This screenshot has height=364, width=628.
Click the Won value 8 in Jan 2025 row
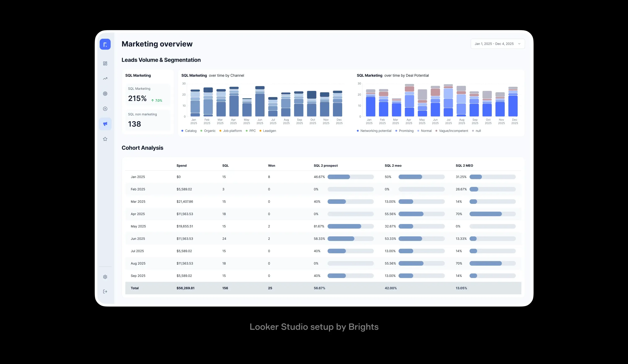coord(269,177)
